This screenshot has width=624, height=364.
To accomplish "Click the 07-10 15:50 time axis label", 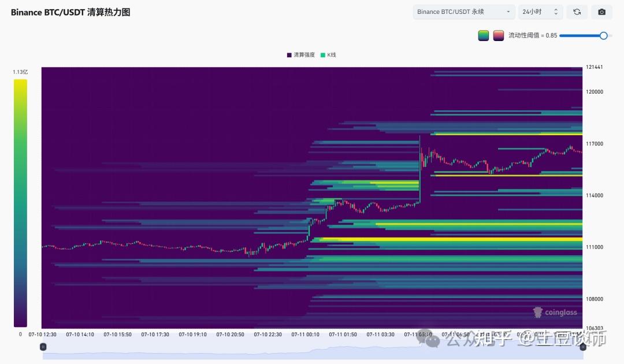I will 117,335.
